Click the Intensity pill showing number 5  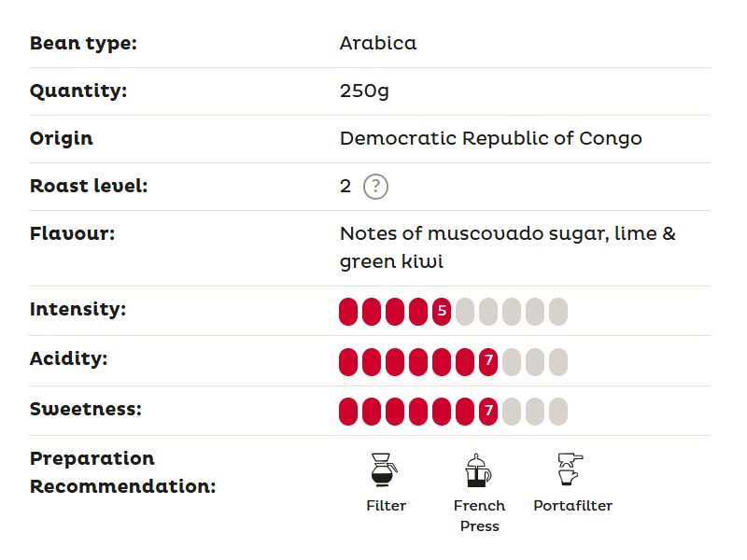tap(442, 312)
